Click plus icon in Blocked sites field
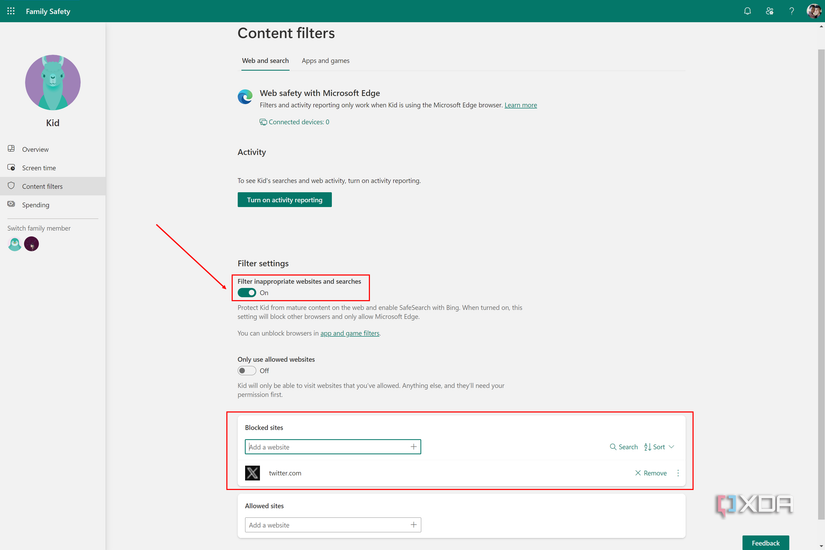825x550 pixels. pos(414,447)
